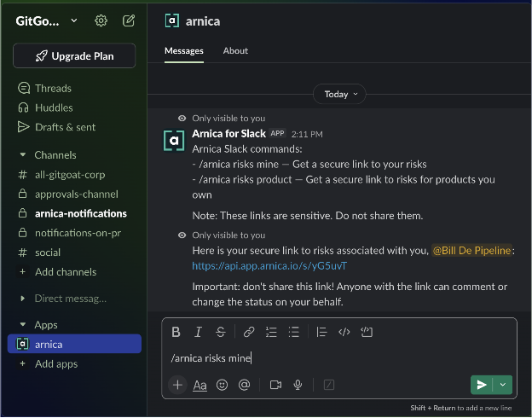Open the Today date jump dropdown
This screenshot has width=532, height=418.
pyautogui.click(x=339, y=94)
